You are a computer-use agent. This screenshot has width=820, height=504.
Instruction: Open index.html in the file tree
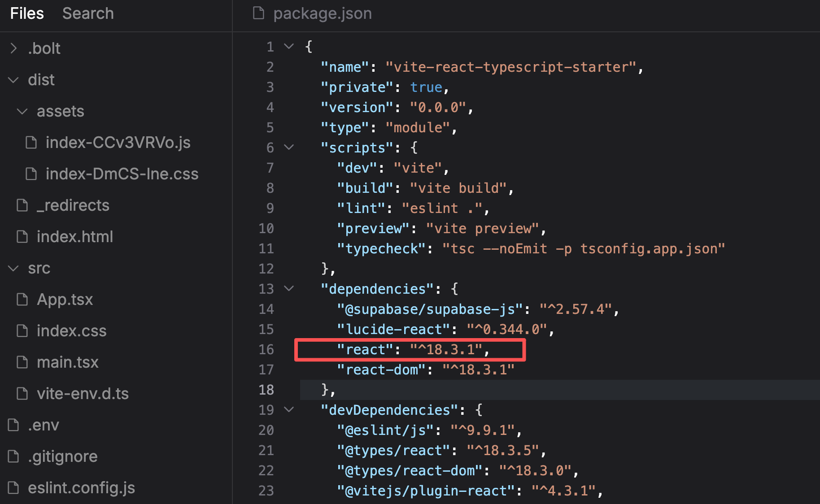pyautogui.click(x=74, y=237)
